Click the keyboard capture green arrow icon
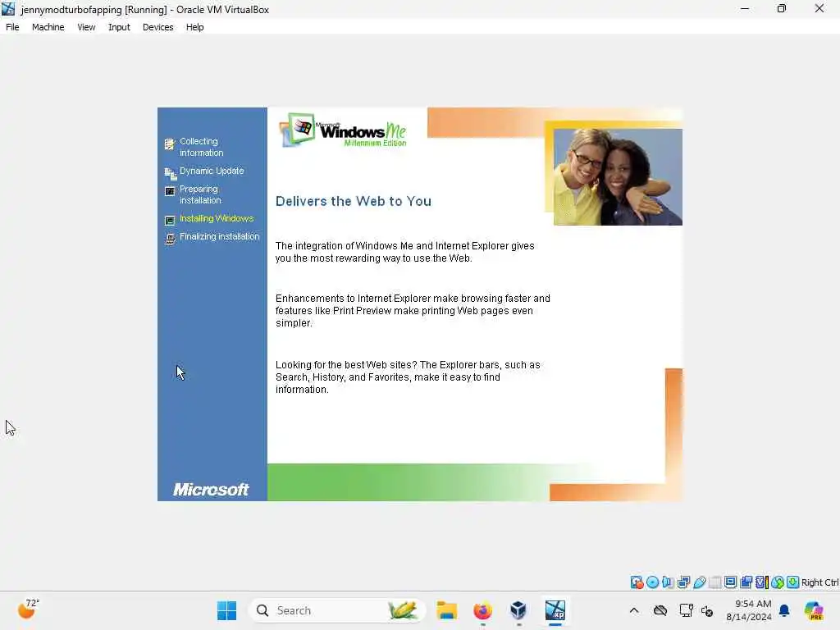Viewport: 840px width, 630px height. pos(793,582)
